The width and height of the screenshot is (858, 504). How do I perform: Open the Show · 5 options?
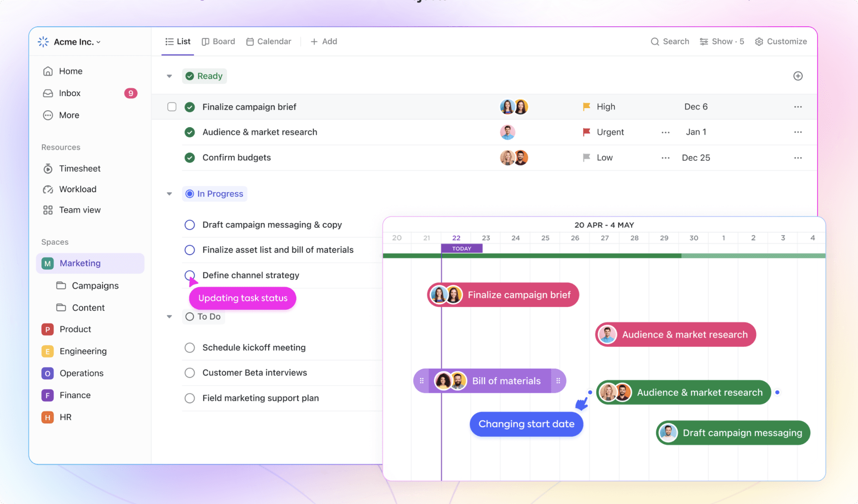[722, 41]
